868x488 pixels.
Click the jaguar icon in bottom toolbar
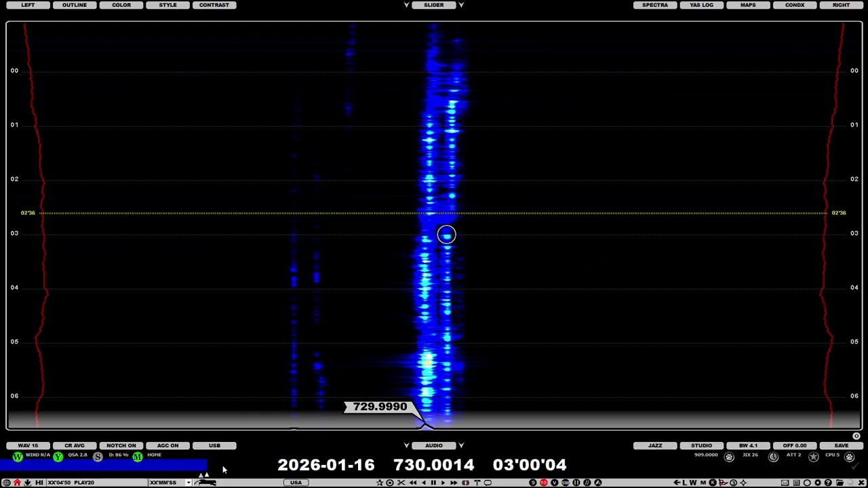click(x=206, y=483)
